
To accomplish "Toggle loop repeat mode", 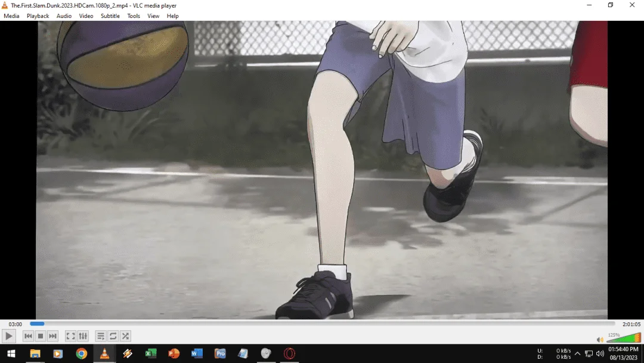I will (x=113, y=336).
